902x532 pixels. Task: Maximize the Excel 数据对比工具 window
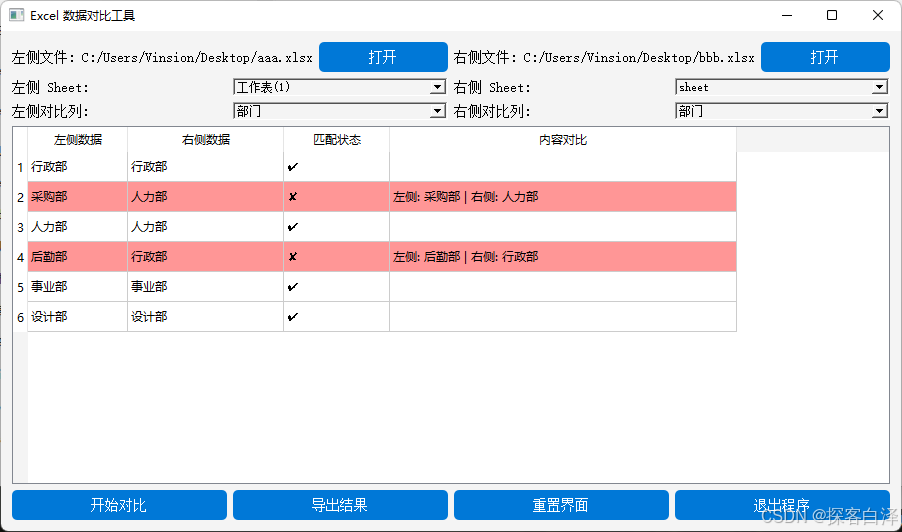832,16
